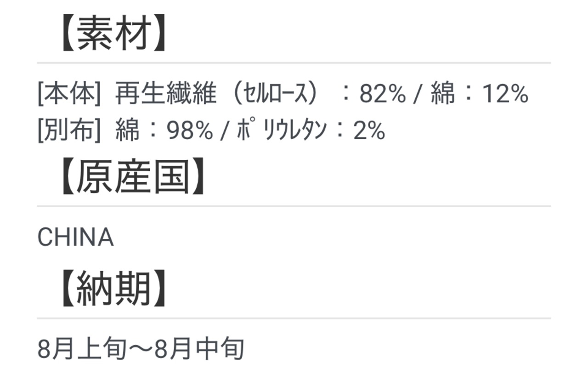Click the divider line below 【素材】
The height and width of the screenshot is (391, 588).
294,62
